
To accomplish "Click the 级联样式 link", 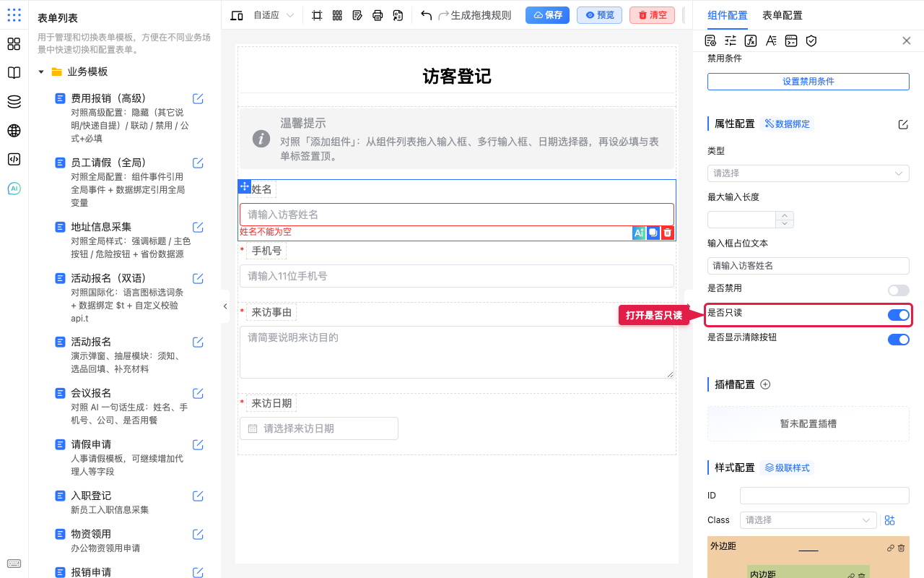I will [x=787, y=468].
